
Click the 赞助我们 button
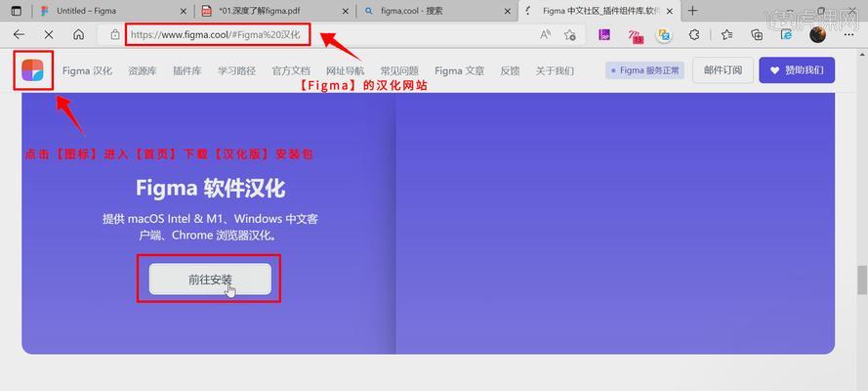tap(797, 70)
